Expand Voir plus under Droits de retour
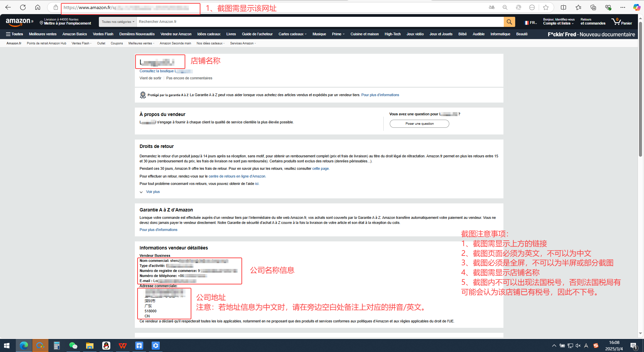Viewport: 644px width, 352px height. (153, 192)
